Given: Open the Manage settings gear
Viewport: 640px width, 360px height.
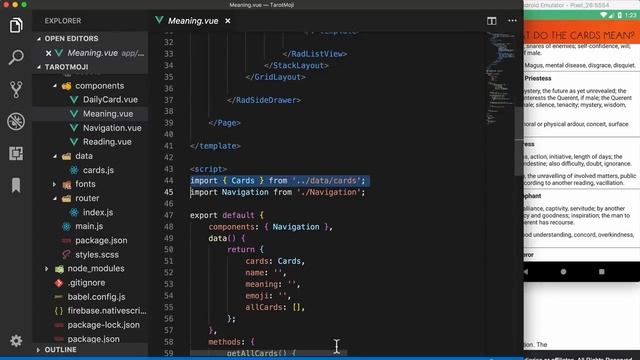Looking at the screenshot, I should pos(16,340).
